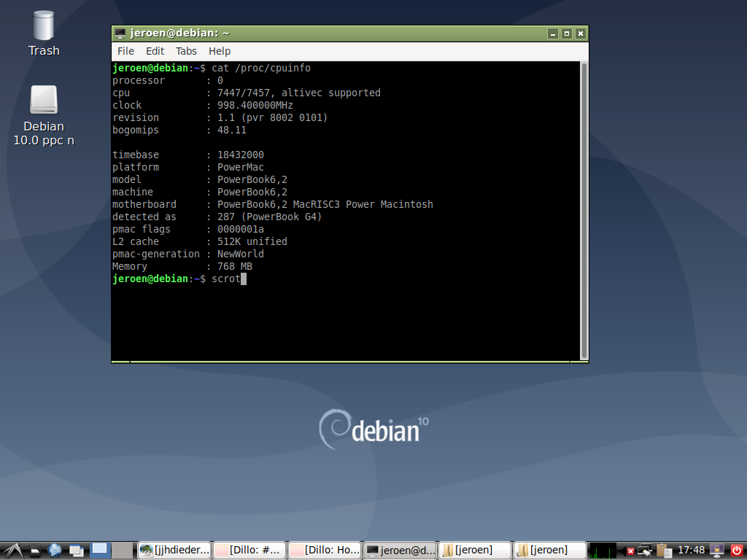Click the red power logout icon
The height and width of the screenshot is (560, 747).
click(737, 551)
